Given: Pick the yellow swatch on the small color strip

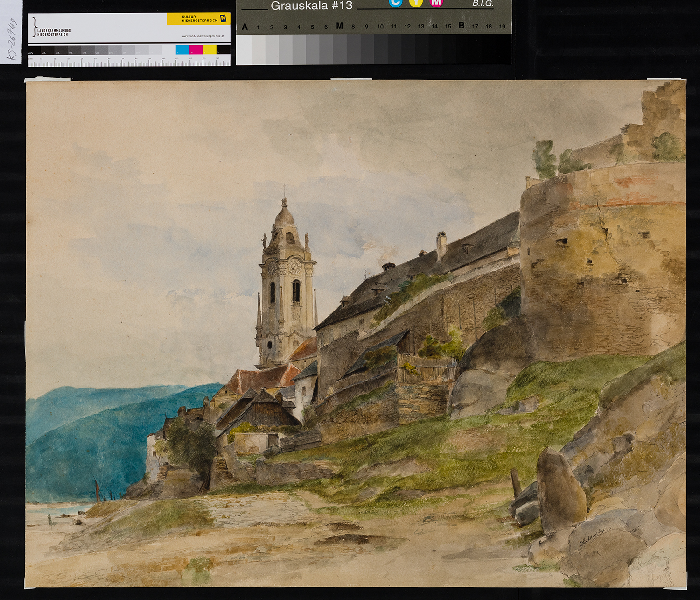Looking at the screenshot, I should click(x=210, y=49).
